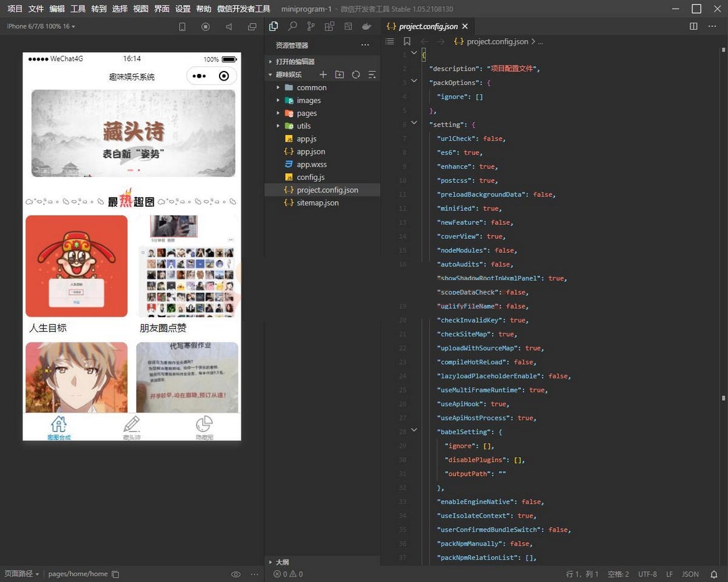Click the bookmark icon in editor bar

(407, 42)
